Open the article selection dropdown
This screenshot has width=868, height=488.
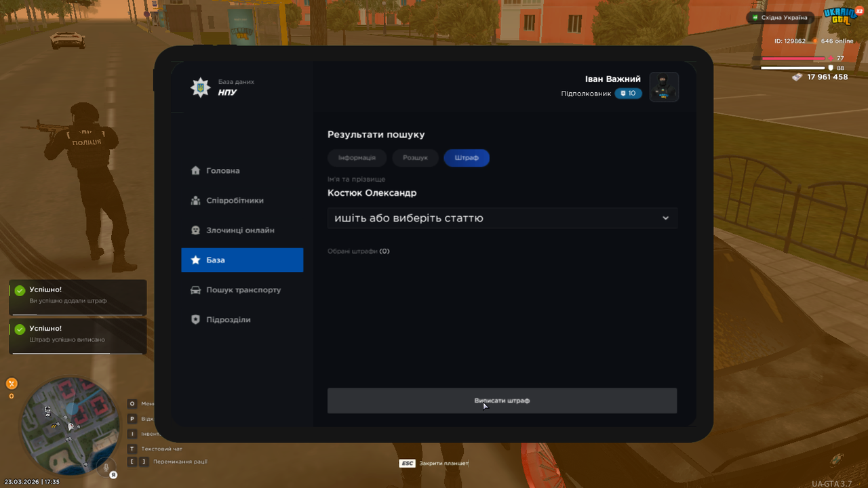tap(502, 218)
